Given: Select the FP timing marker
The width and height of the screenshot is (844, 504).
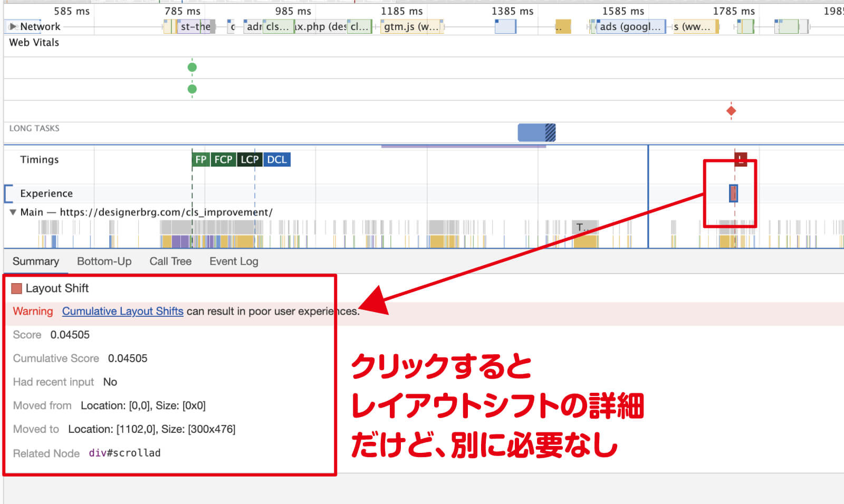Looking at the screenshot, I should tap(200, 160).
